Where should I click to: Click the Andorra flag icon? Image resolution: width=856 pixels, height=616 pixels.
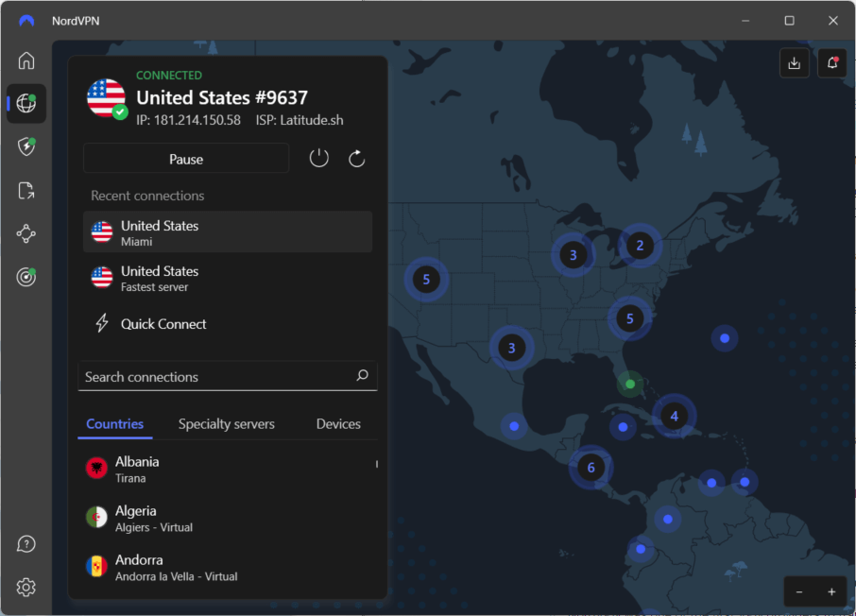96,566
